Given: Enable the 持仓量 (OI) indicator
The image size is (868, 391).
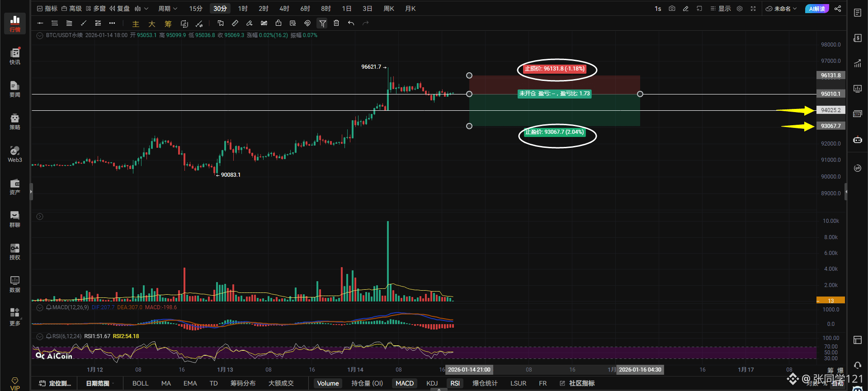Looking at the screenshot, I should coord(367,383).
